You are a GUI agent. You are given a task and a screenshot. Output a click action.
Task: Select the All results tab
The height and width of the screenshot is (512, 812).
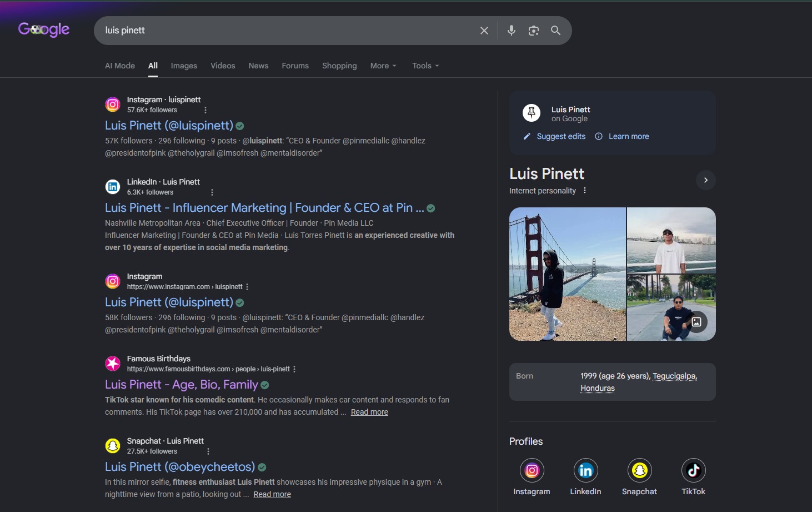click(x=153, y=66)
